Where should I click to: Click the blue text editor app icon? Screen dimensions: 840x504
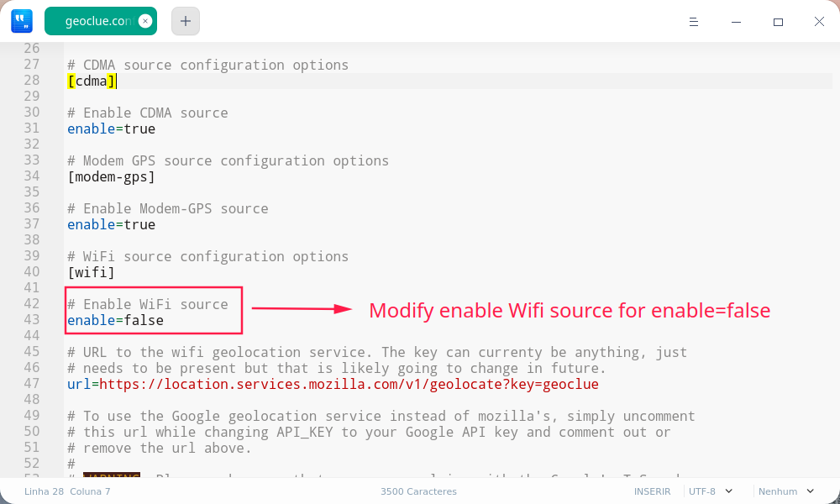point(21,21)
